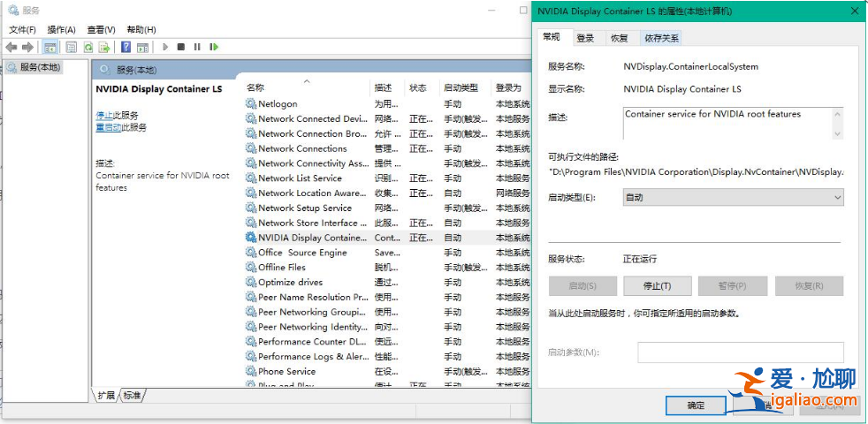Select the 标准 tab at the bottom
Screen dimensions: 868x424
pyautogui.click(x=132, y=395)
